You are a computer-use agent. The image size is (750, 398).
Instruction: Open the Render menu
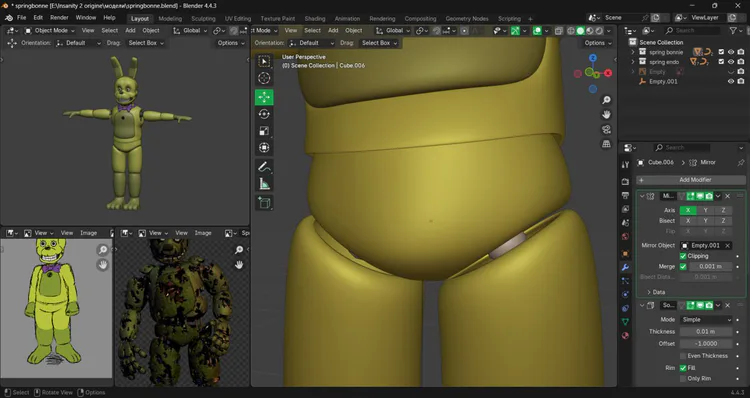pos(59,18)
